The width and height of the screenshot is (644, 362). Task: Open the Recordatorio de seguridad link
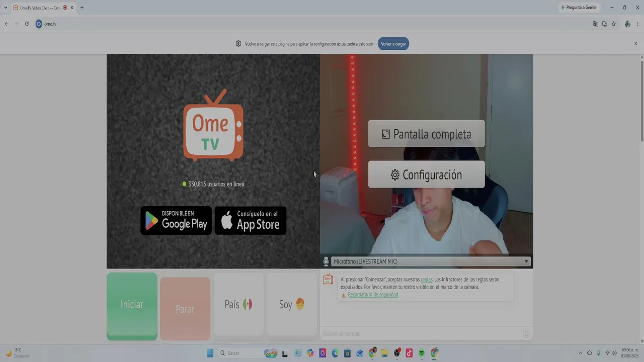pyautogui.click(x=373, y=295)
